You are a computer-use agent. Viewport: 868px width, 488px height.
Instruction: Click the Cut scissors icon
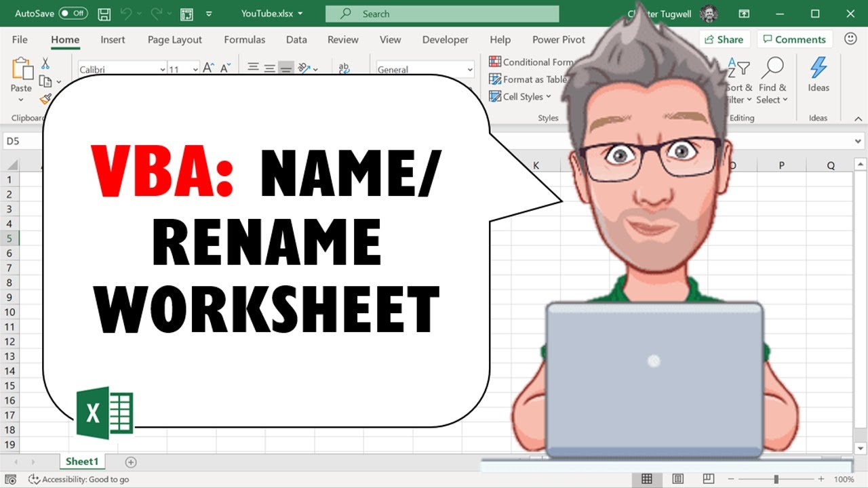point(45,63)
